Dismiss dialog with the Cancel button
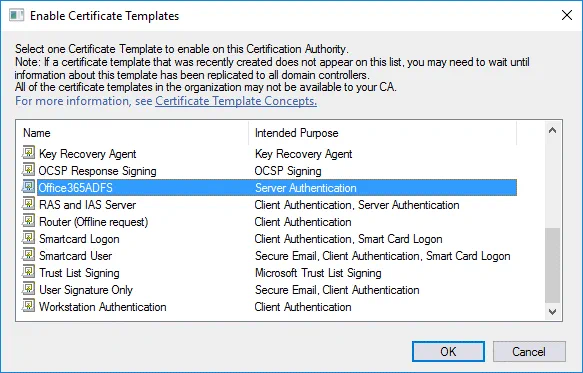This screenshot has width=583, height=373. 529,351
